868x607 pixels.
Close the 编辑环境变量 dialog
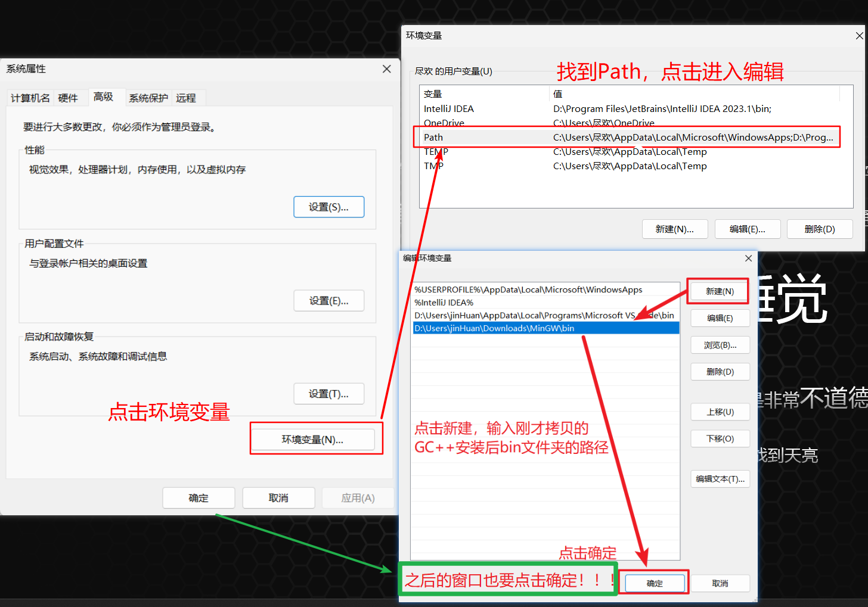(x=748, y=258)
